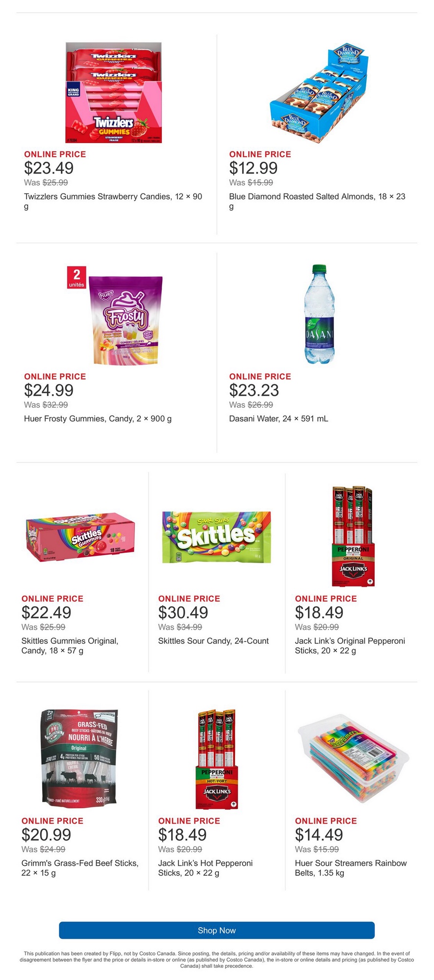Click the $14.49 Sour Streamers price

[319, 834]
